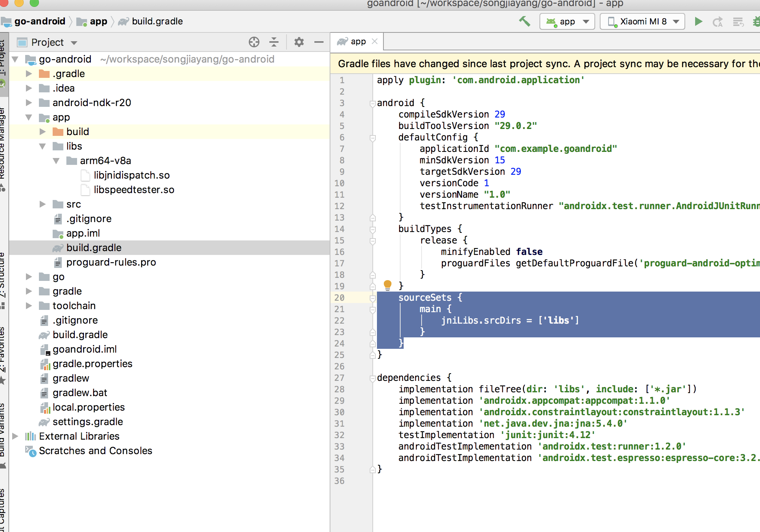
Task: Select gradle.properties file
Action: tap(92, 364)
